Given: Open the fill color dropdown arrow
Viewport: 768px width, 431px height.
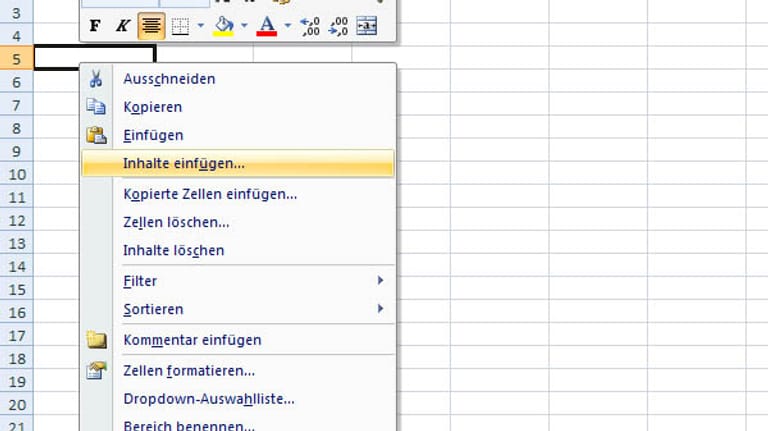Looking at the screenshot, I should [244, 25].
